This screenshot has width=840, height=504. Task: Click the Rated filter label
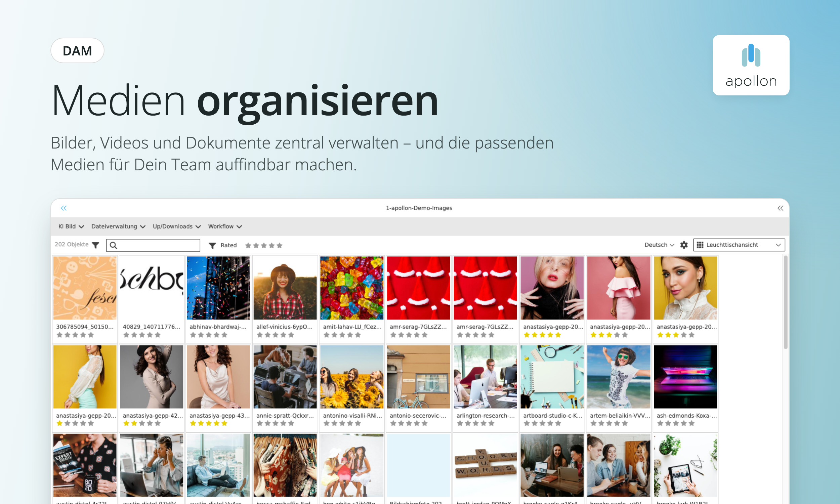228,245
